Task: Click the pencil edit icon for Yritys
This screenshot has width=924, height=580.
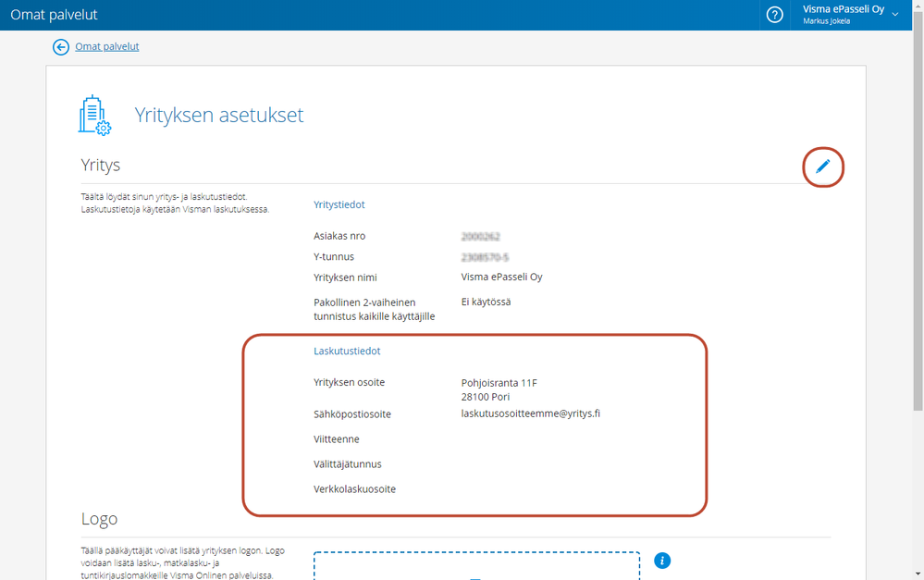Action: 822,167
